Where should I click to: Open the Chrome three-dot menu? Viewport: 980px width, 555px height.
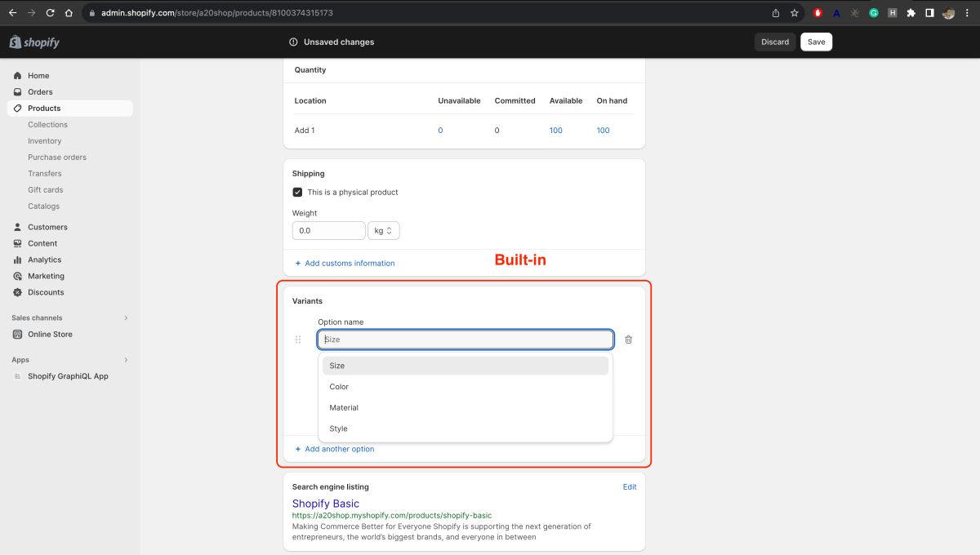[x=967, y=13]
